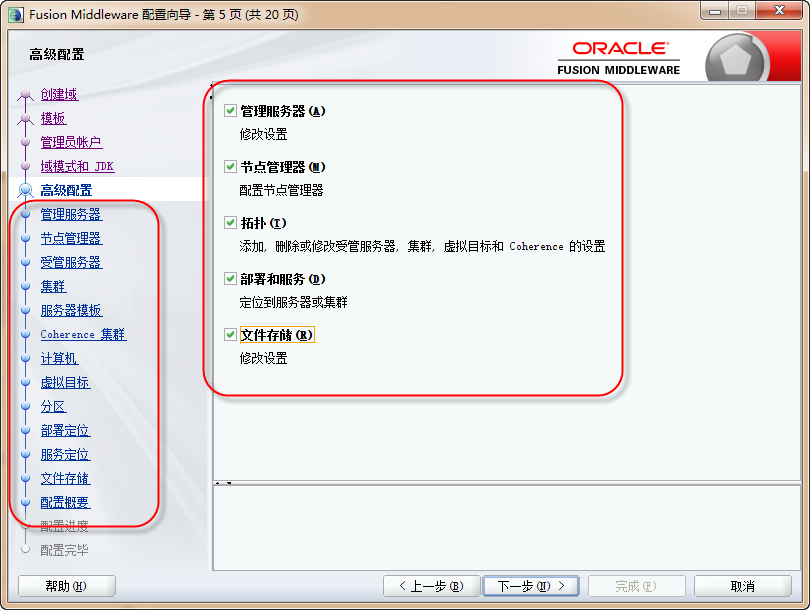Go to 分区 step
This screenshot has height=610, width=810.
tap(54, 406)
